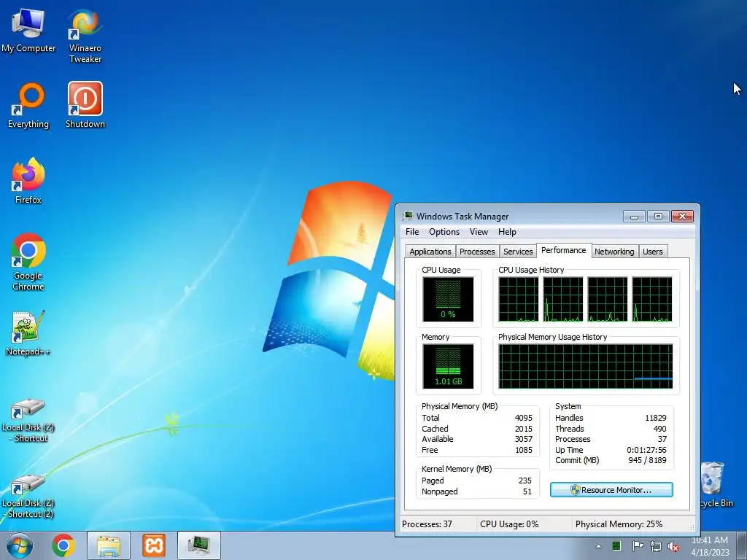
Task: Click the Handles value 11829
Action: click(656, 418)
